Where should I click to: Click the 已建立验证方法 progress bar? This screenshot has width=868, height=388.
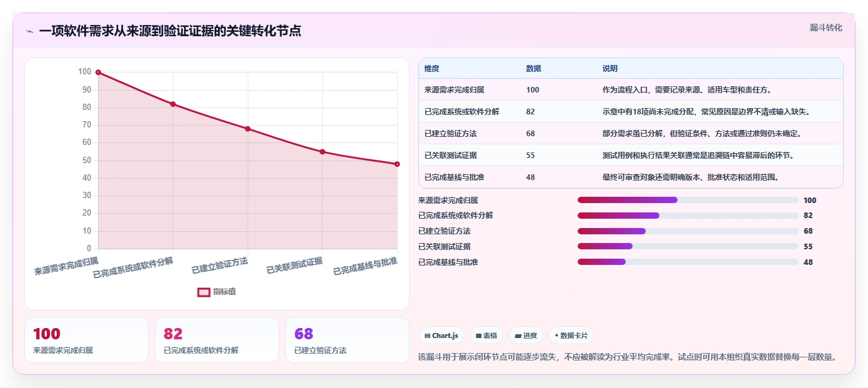pos(688,231)
